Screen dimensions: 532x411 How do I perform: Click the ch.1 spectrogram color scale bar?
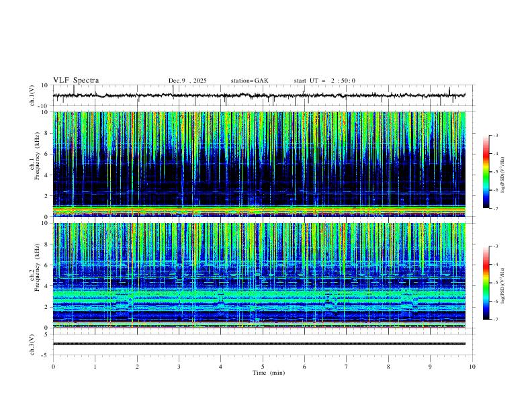click(486, 172)
